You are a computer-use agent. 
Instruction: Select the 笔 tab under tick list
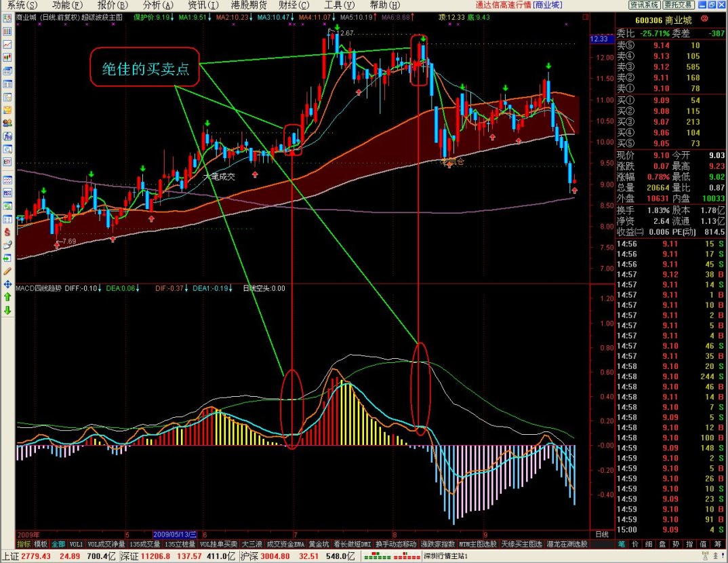(x=621, y=544)
